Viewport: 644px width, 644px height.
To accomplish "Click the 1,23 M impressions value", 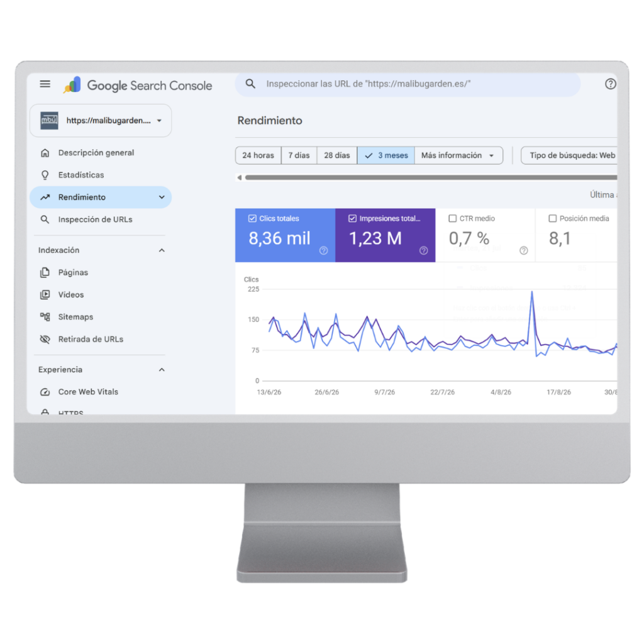I will pos(375,238).
